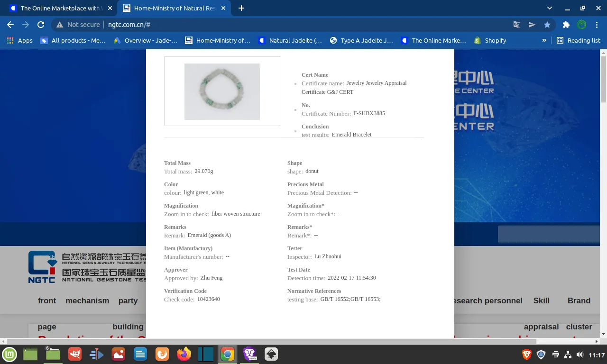Open the Apps shortcut in bookmarks bar
The image size is (607, 364).
(x=20, y=40)
